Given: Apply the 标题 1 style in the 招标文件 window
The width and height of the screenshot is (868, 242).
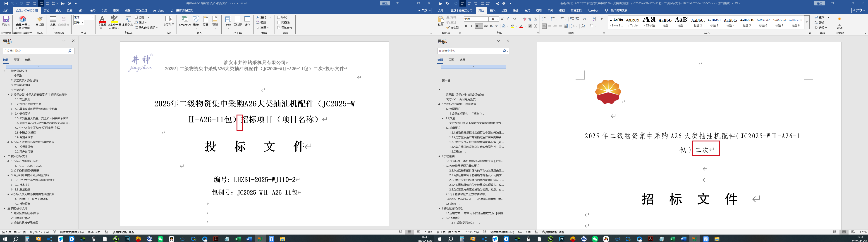Looking at the screenshot, I should [681, 22].
